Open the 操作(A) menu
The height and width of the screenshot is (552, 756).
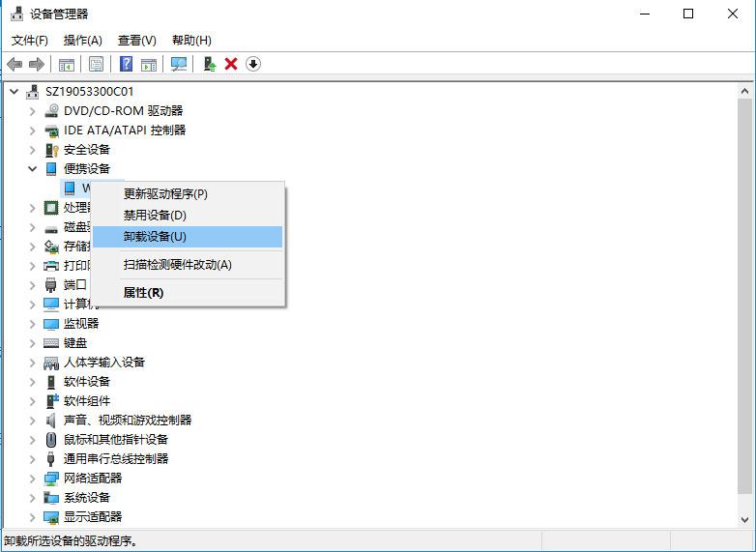coord(83,40)
